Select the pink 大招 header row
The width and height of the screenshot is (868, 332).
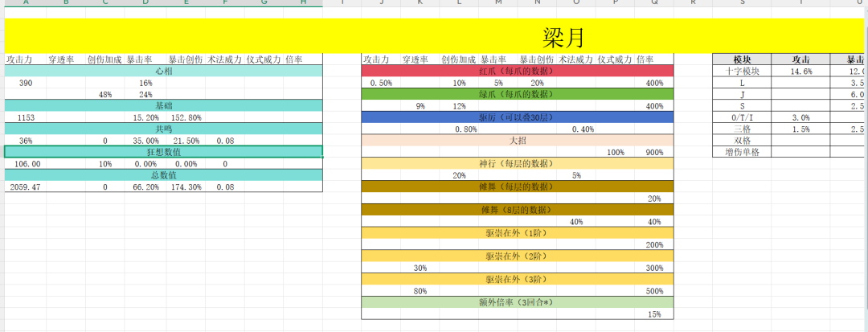[x=518, y=141]
